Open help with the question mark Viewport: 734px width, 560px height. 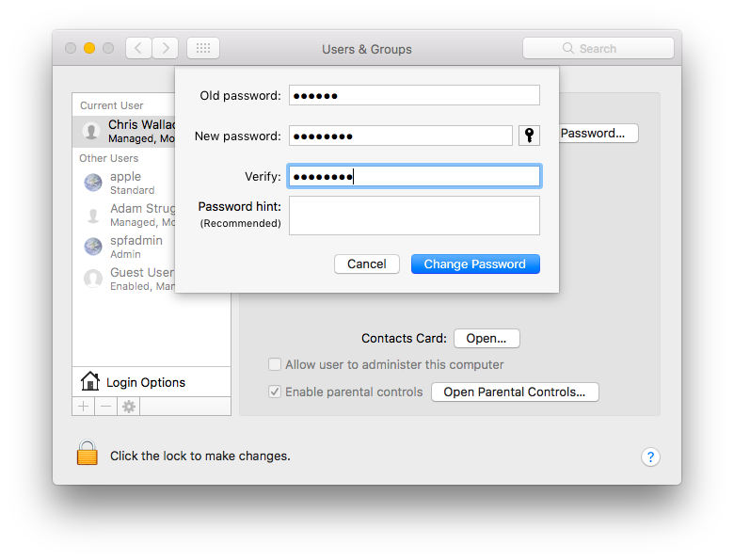[650, 456]
